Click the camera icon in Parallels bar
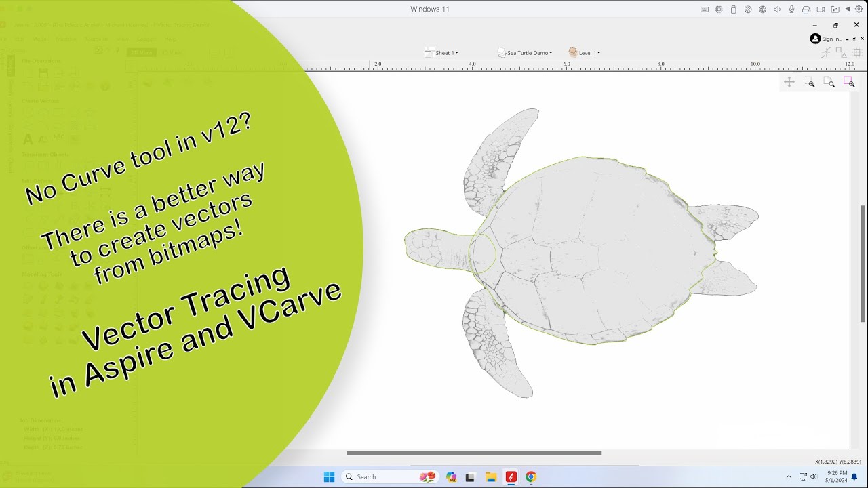 pyautogui.click(x=821, y=9)
